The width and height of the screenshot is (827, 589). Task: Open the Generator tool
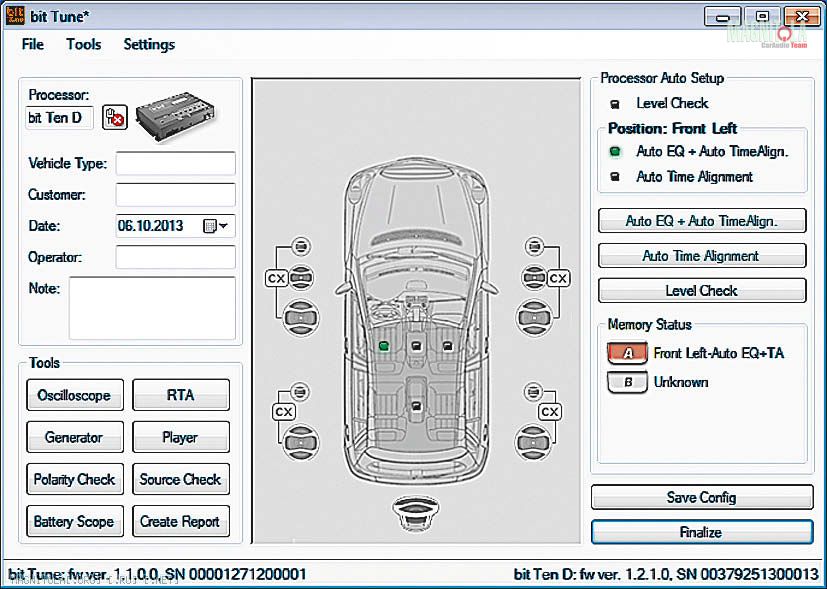click(x=75, y=437)
